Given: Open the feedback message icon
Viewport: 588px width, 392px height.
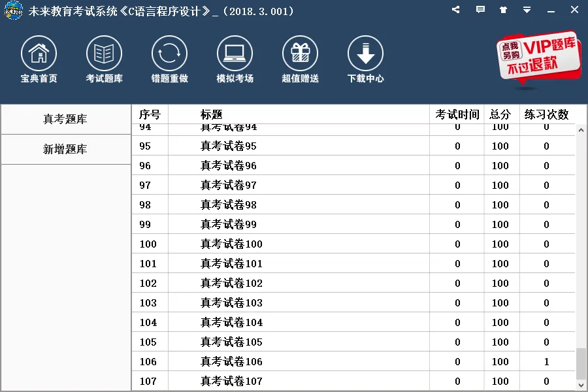Looking at the screenshot, I should (480, 10).
